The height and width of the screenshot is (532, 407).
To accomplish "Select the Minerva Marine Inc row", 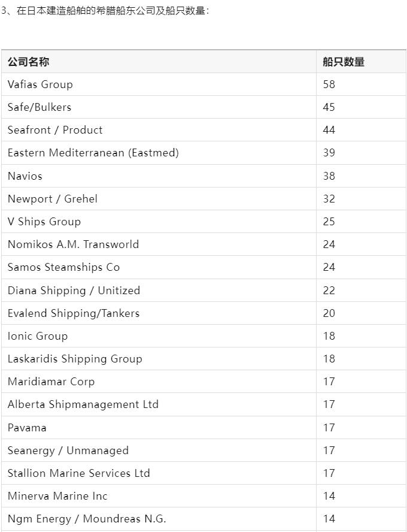I will (x=203, y=496).
